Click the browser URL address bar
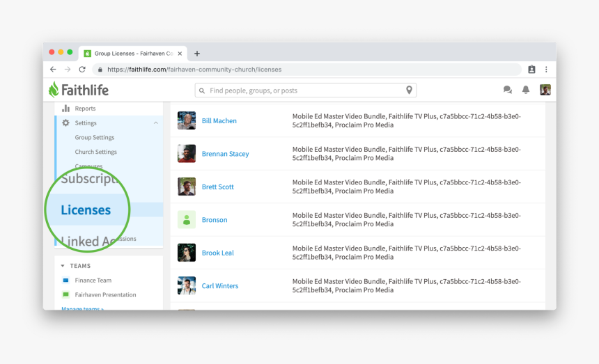599x364 pixels. point(307,70)
